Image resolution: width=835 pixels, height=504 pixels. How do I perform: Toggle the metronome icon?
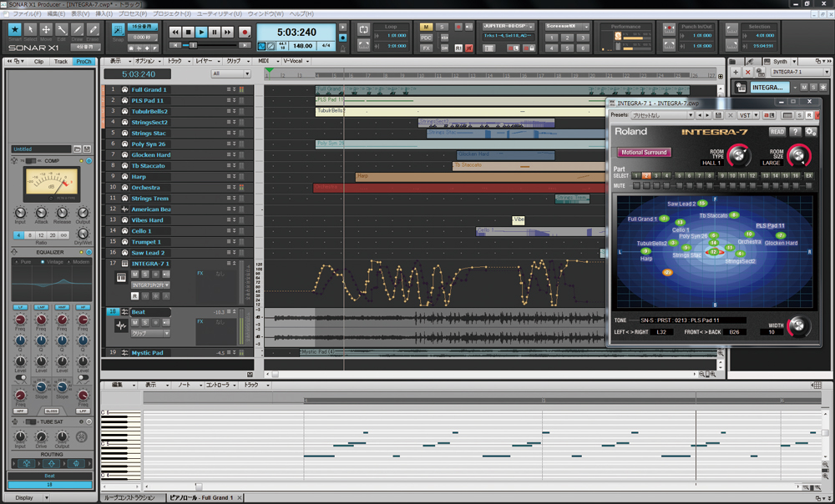pyautogui.click(x=342, y=48)
